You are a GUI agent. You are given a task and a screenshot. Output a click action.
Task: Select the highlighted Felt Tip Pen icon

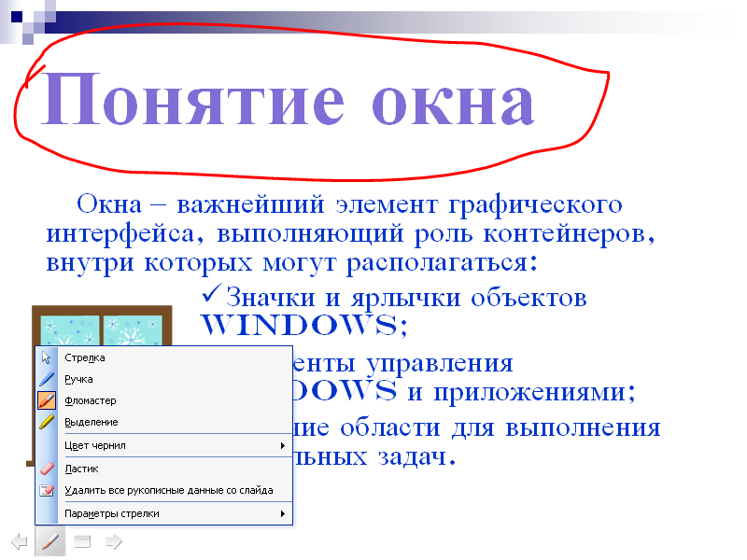click(47, 400)
